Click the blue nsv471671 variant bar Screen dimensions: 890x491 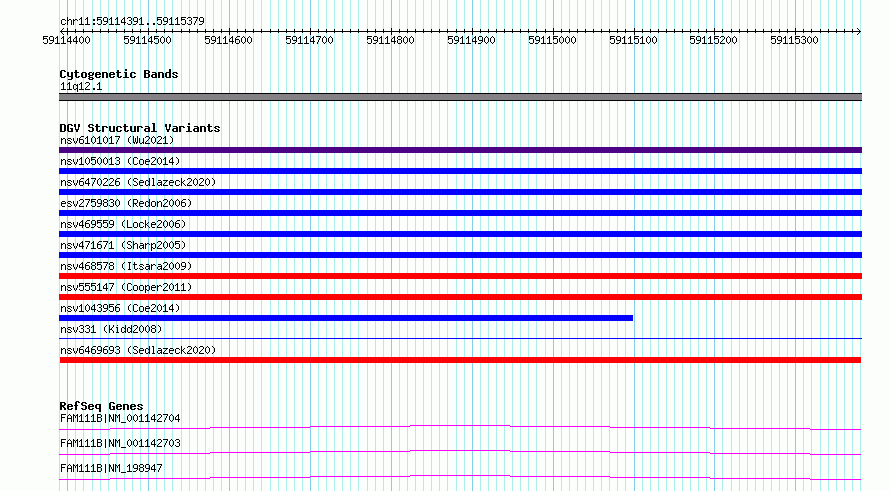460,255
